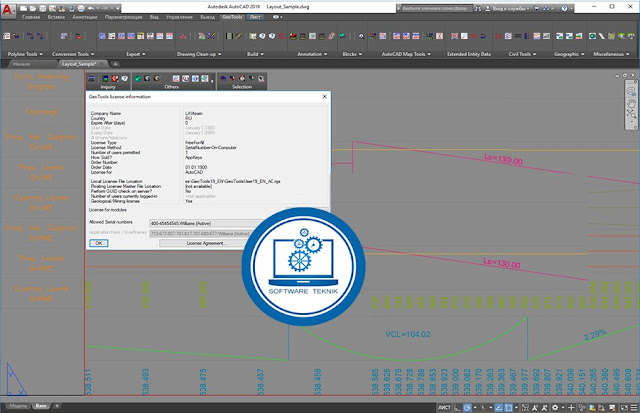
Task: Open the Вставка ribbon tab
Action: pyautogui.click(x=56, y=17)
